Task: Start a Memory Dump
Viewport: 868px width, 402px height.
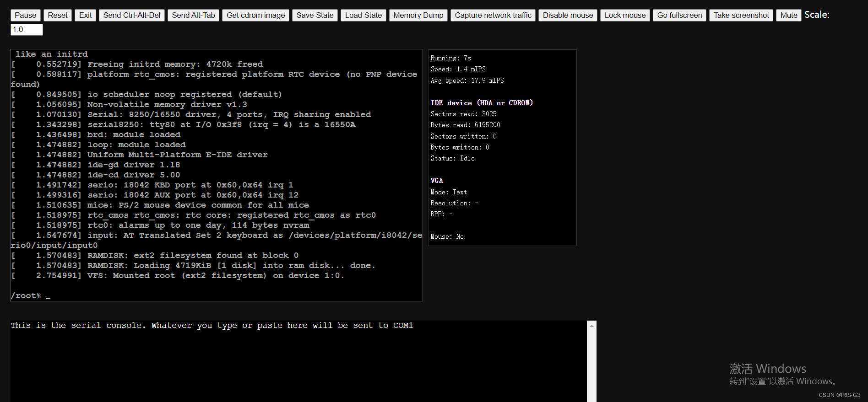Action: (x=418, y=15)
